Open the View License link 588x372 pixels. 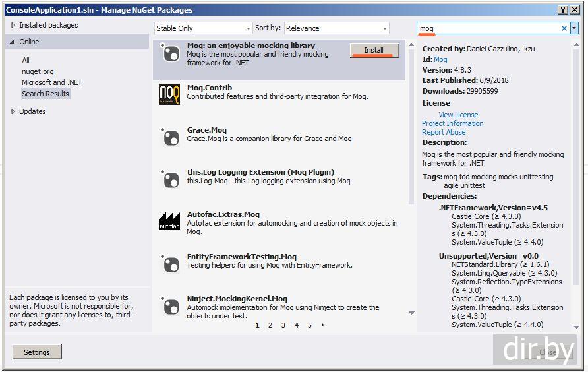[x=458, y=115]
